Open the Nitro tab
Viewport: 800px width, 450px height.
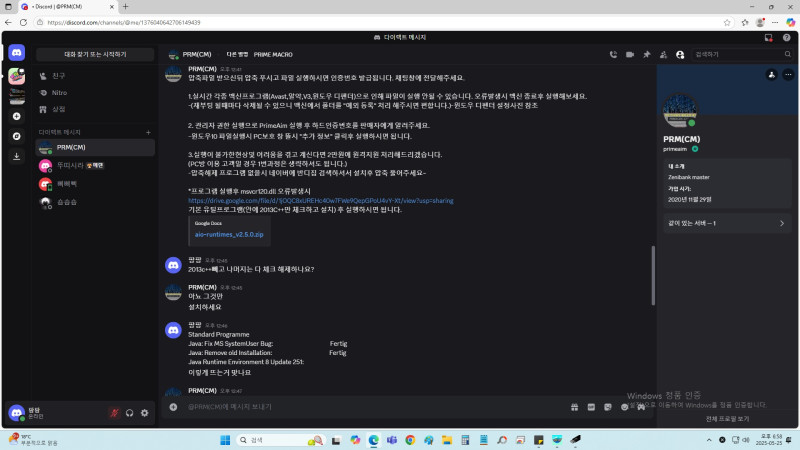tap(59, 92)
